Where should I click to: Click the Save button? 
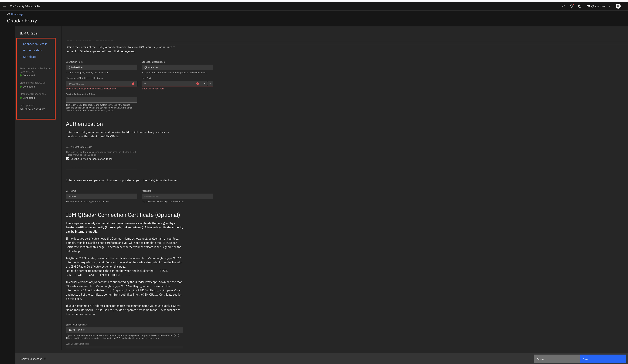pyautogui.click(x=603, y=359)
